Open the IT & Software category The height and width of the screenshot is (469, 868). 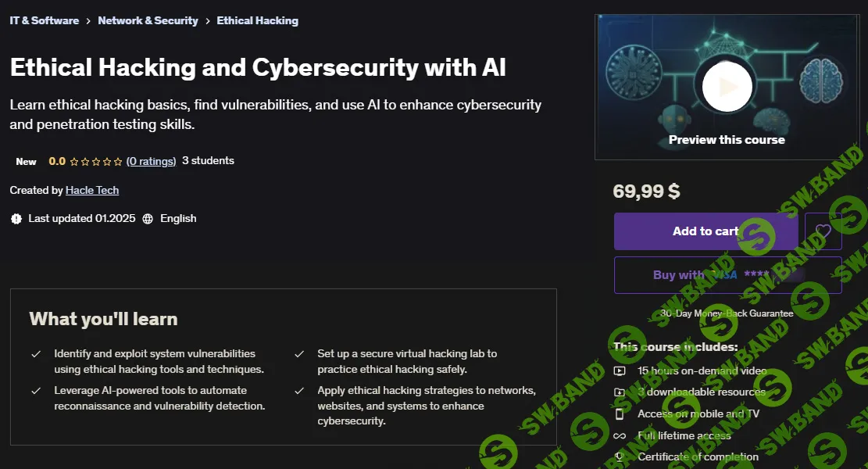(x=44, y=20)
